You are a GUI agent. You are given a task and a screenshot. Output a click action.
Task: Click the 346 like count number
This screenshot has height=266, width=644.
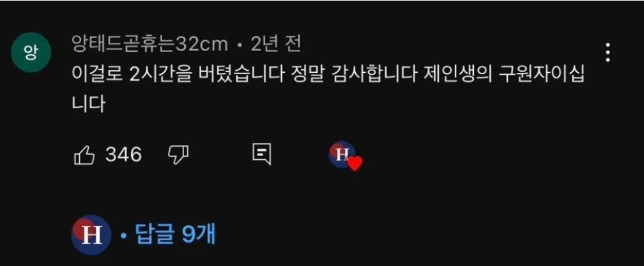coord(123,155)
